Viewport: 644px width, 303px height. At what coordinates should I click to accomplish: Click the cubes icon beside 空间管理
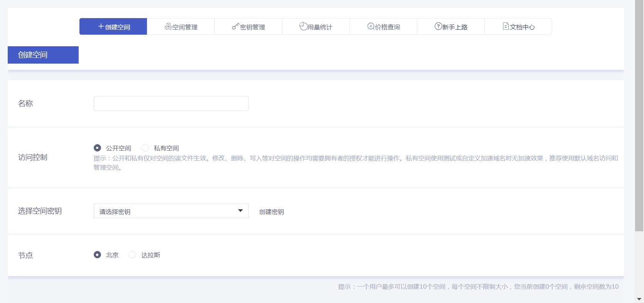(x=168, y=26)
